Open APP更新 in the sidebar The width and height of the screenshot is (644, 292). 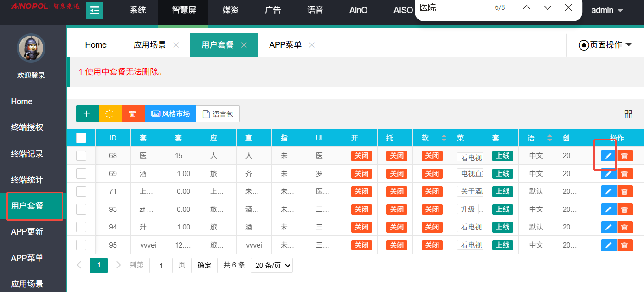coord(27,232)
